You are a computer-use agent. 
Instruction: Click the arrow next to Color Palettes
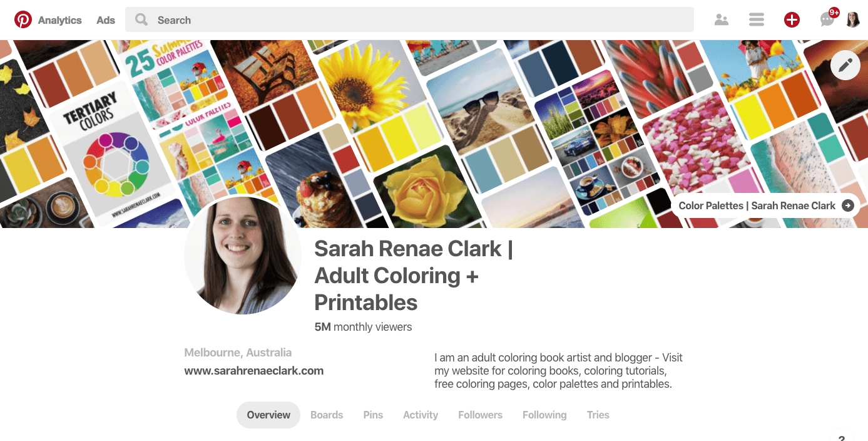(x=848, y=205)
